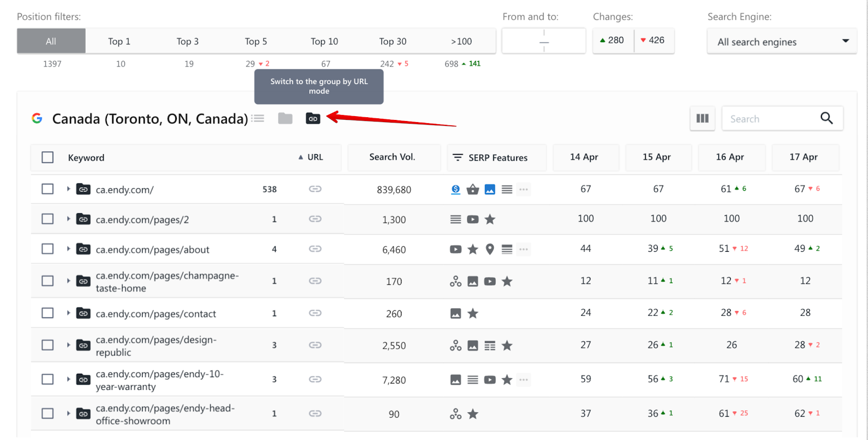The width and height of the screenshot is (868, 440).
Task: Switch to group by folder mode icon
Action: 285,118
